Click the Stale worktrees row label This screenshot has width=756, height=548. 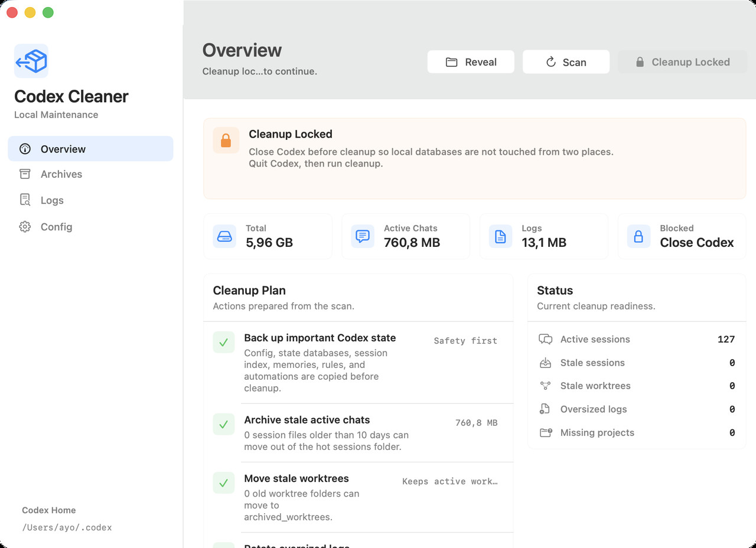(595, 386)
